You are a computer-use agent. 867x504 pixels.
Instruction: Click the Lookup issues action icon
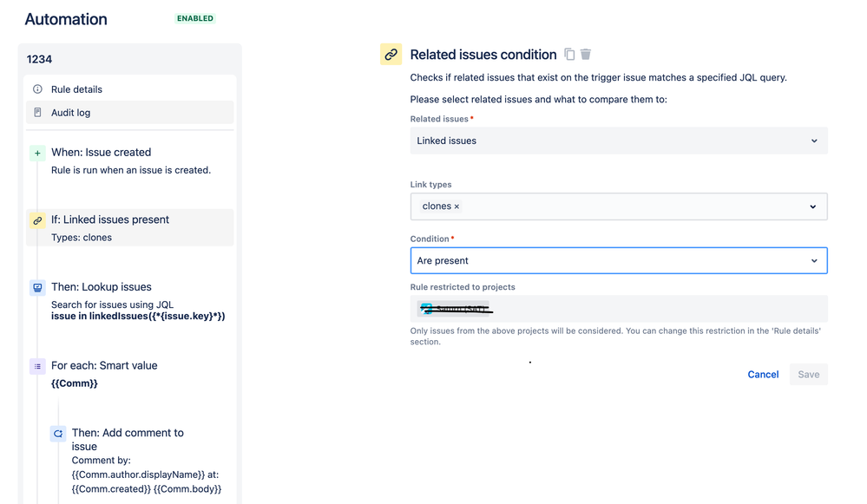pos(37,288)
